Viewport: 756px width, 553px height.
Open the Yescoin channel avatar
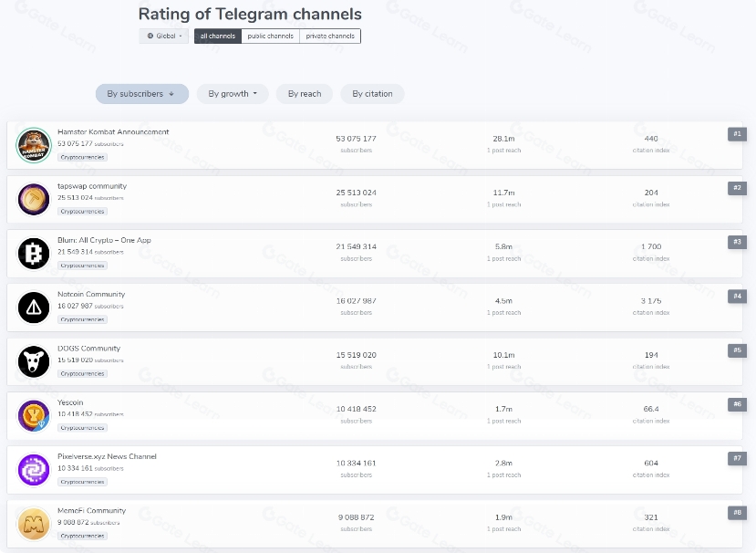[x=34, y=415]
